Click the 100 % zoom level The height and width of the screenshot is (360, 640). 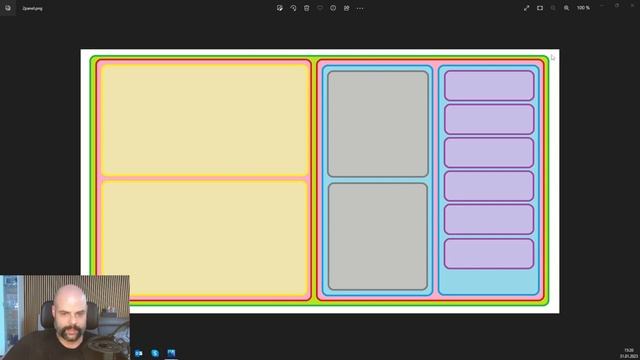pos(583,8)
